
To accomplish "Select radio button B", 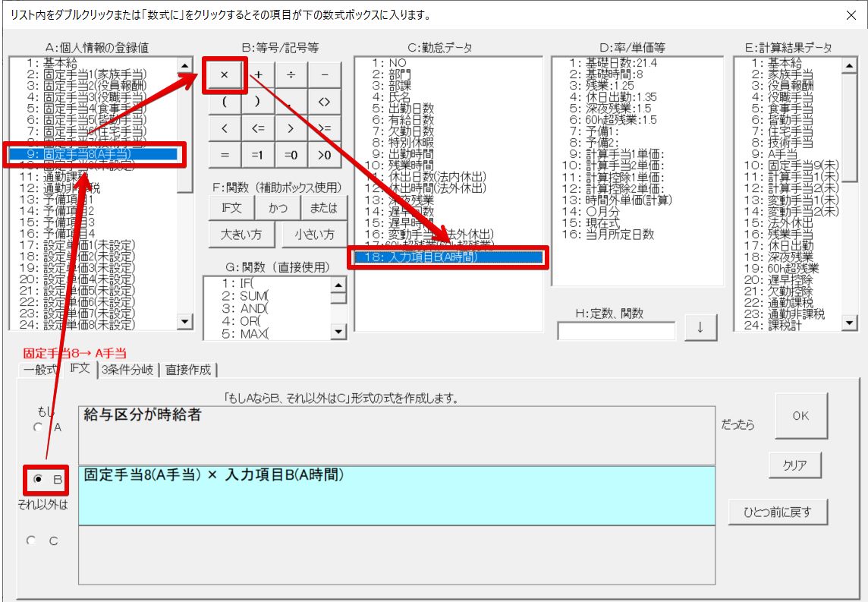I will [x=37, y=480].
